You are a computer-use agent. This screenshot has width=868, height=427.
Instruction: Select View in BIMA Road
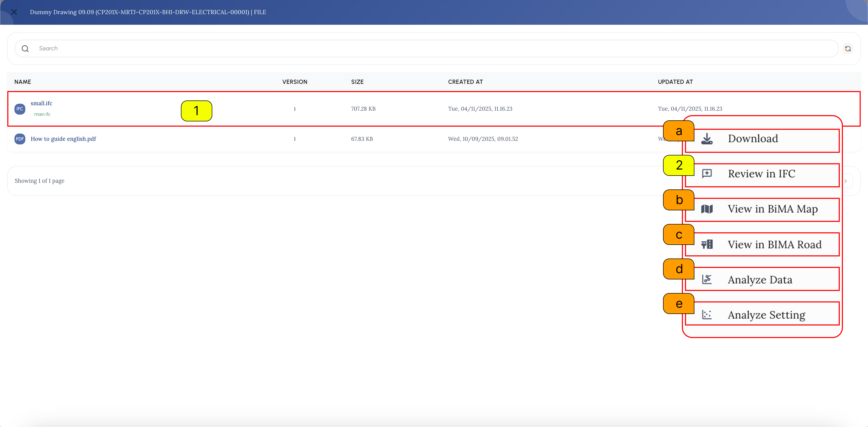[762, 245]
